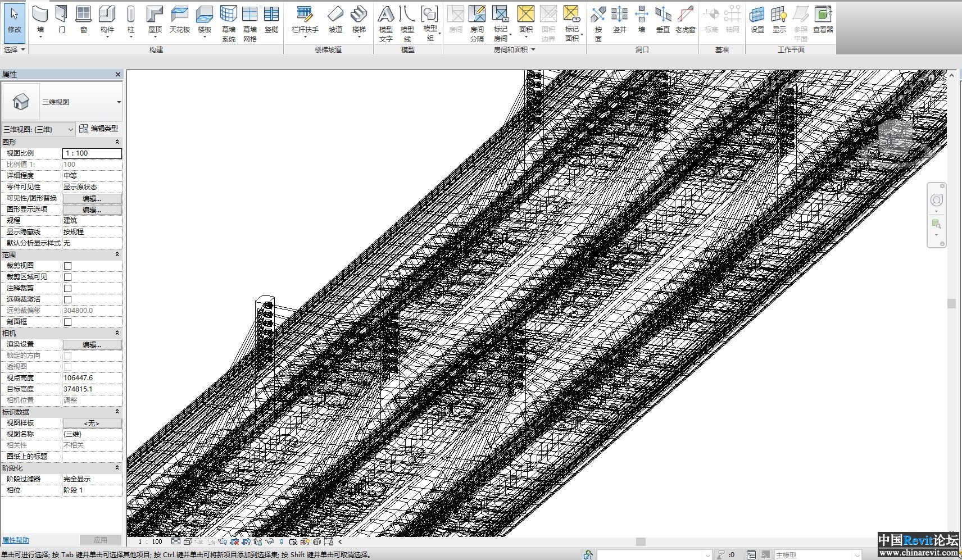Pick the 楼梯 (Stair) tool

point(359,21)
